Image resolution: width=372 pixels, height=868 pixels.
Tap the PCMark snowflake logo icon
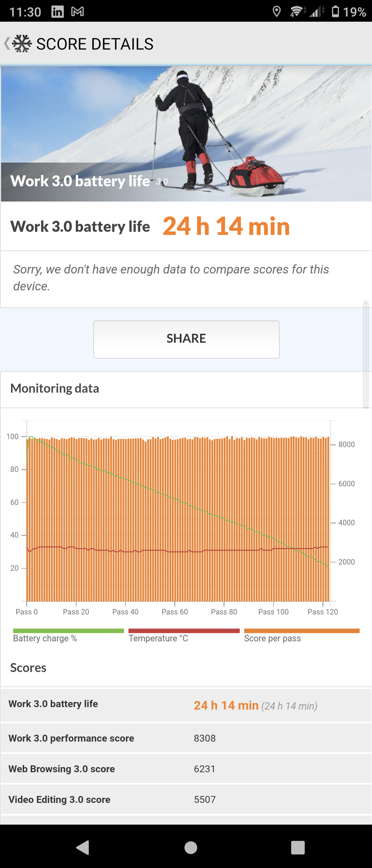coord(22,44)
